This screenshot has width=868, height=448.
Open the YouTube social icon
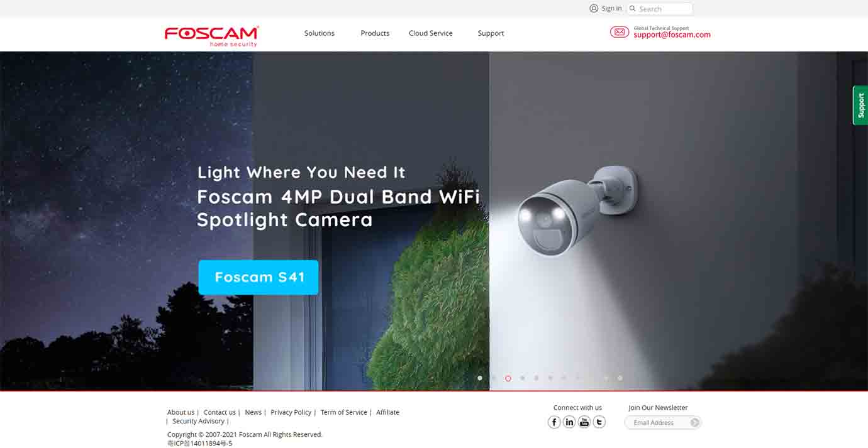pyautogui.click(x=584, y=422)
